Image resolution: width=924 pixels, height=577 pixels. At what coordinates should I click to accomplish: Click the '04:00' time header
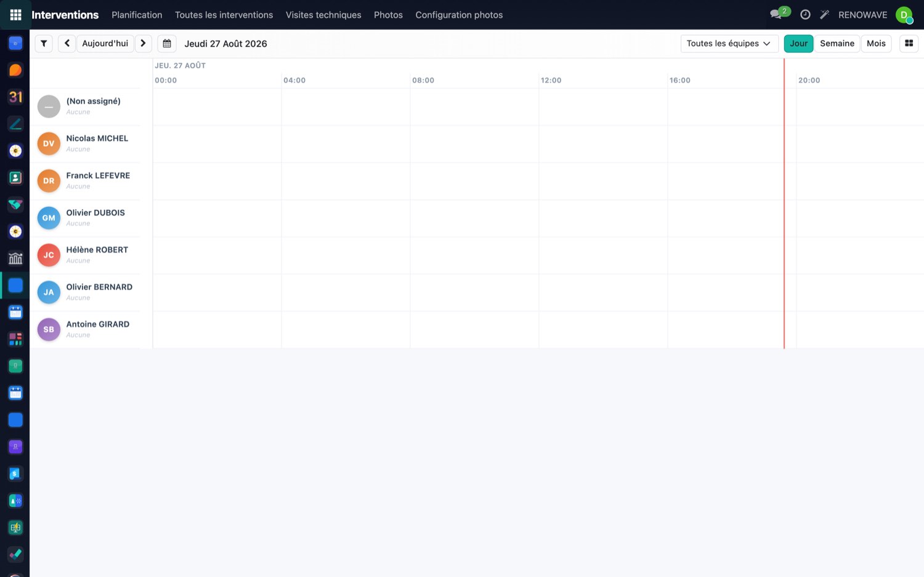click(294, 81)
